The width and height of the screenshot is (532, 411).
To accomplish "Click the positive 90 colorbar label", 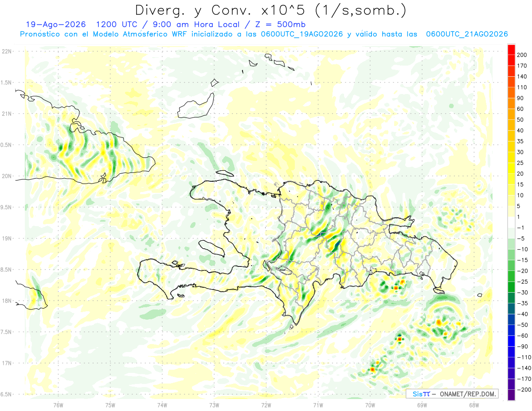I will (520, 98).
